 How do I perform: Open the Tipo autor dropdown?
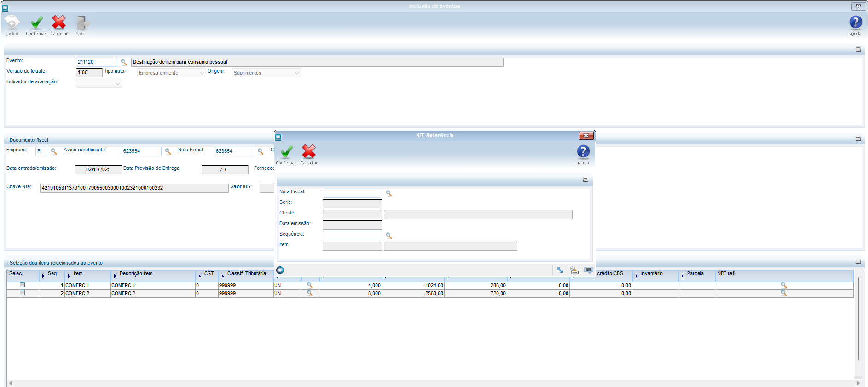pyautogui.click(x=171, y=73)
